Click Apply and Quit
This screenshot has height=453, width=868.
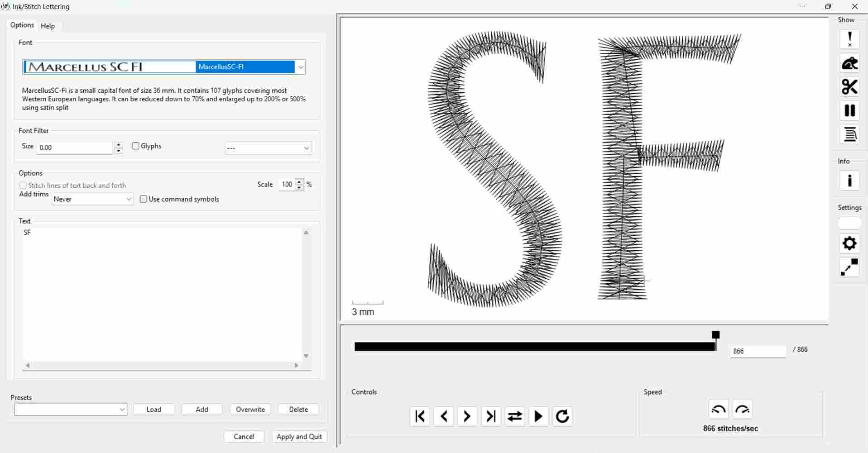pos(299,436)
